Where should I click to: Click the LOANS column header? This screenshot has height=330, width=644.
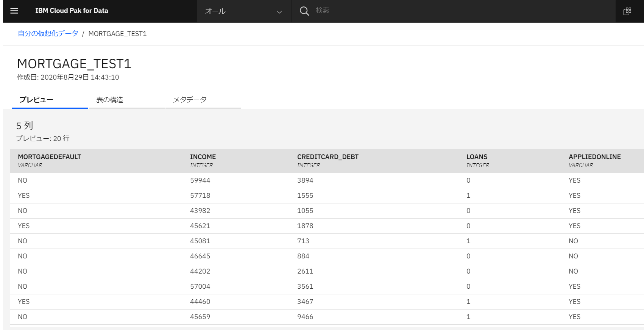coord(477,157)
